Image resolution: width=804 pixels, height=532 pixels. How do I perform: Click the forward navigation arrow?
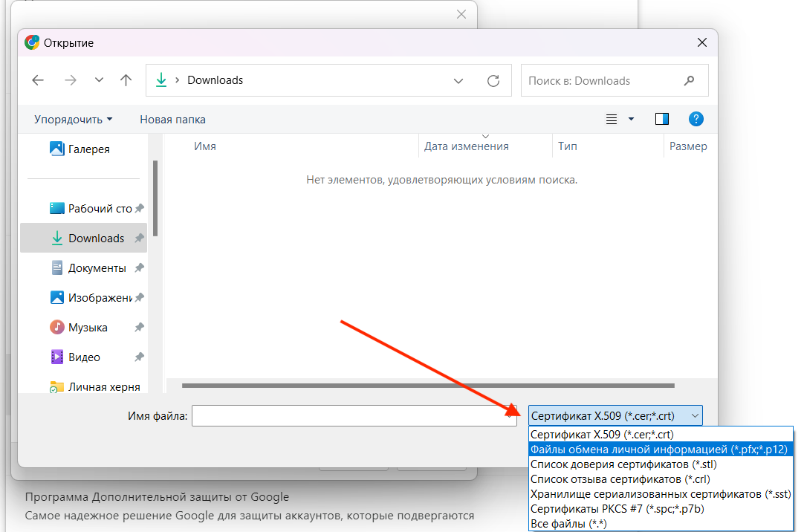click(x=71, y=80)
